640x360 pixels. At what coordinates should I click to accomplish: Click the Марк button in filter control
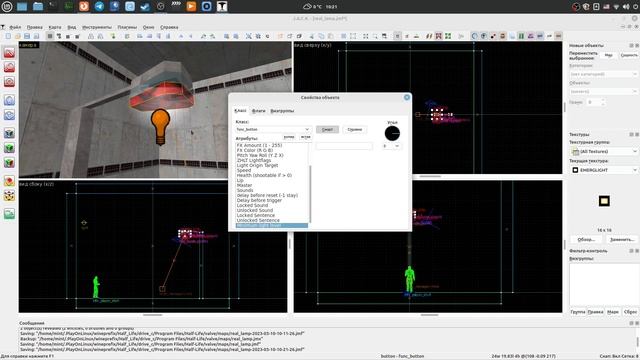613,312
